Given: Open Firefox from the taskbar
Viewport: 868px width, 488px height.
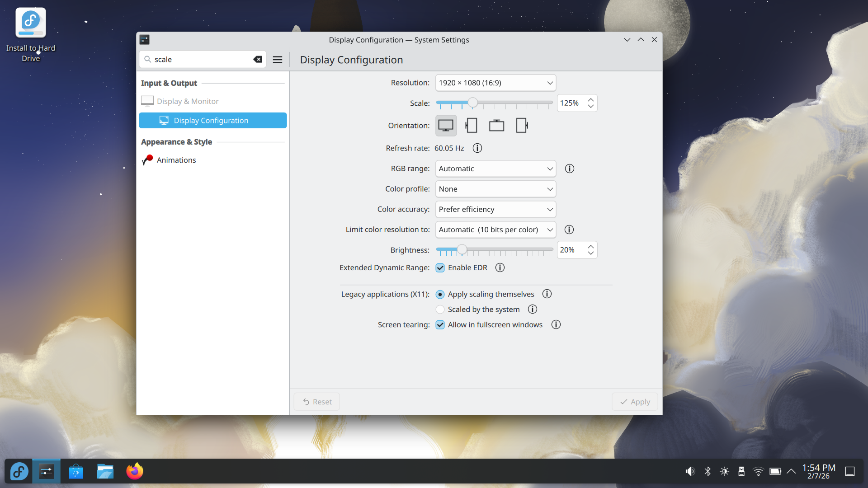Looking at the screenshot, I should 134,471.
